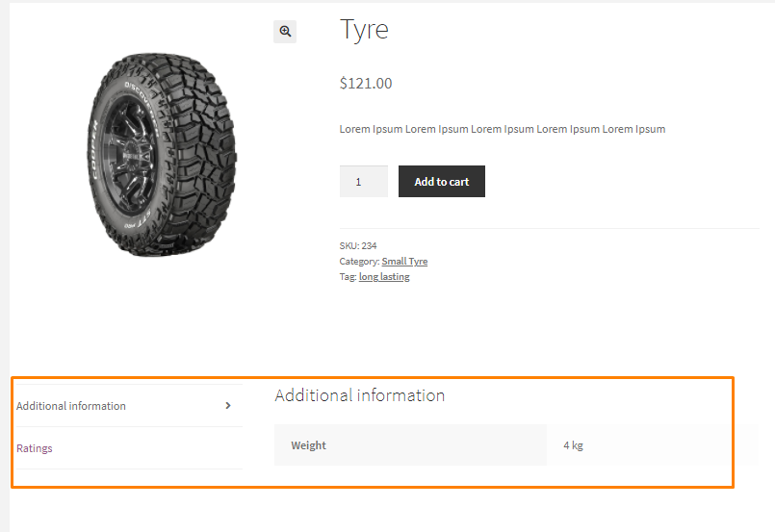This screenshot has width=775, height=532.
Task: Click the COOPER lettering on the tyre sidewall
Action: pos(94,151)
